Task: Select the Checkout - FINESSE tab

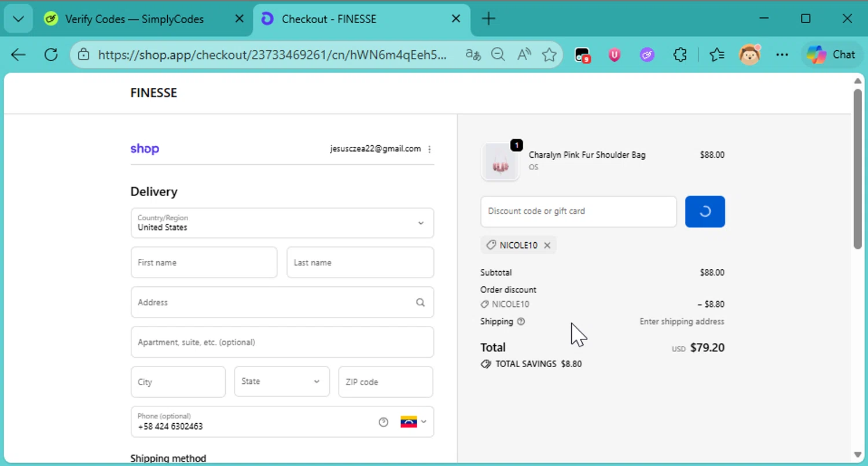Action: pos(329,19)
